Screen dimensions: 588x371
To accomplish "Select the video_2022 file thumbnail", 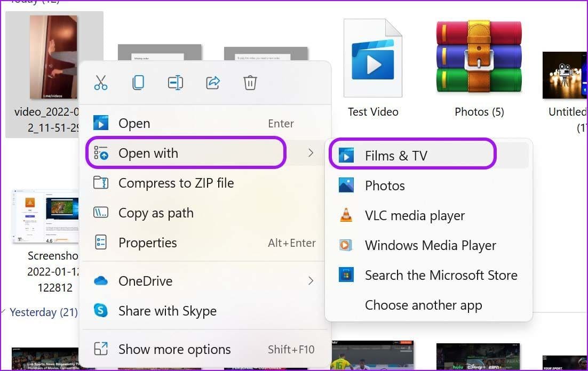I will click(54, 57).
